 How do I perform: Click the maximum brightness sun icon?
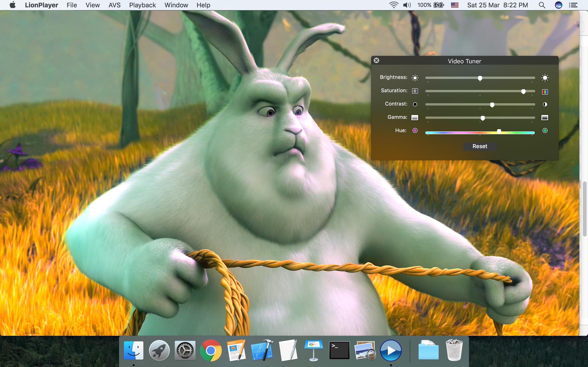click(545, 78)
